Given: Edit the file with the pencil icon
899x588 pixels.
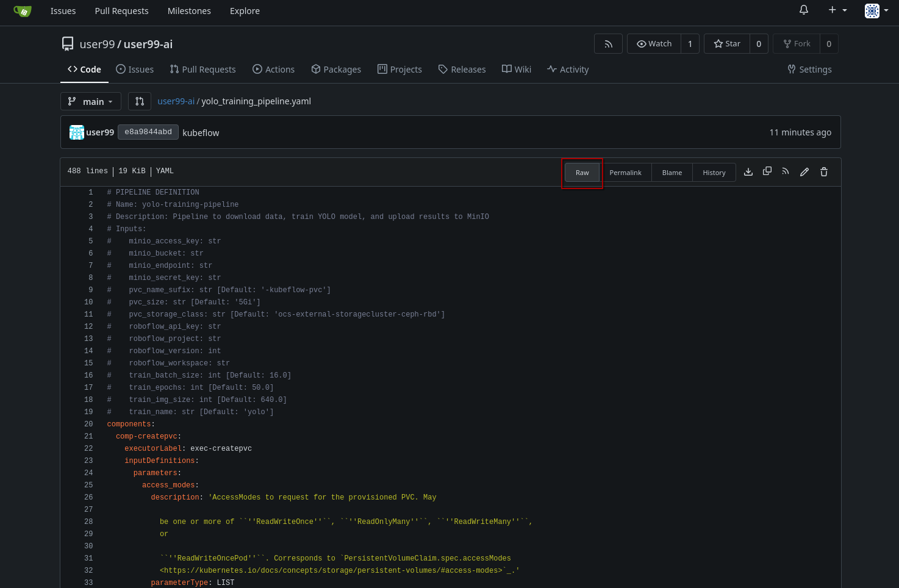Looking at the screenshot, I should 804,172.
